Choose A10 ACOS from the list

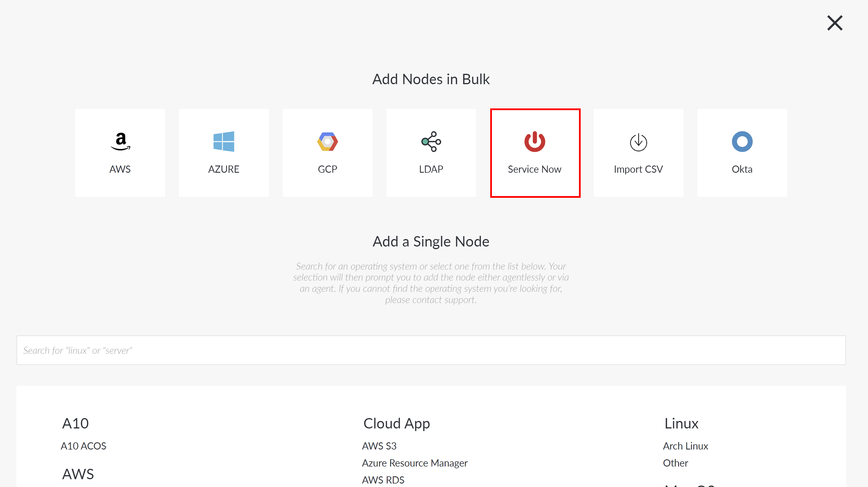click(83, 446)
